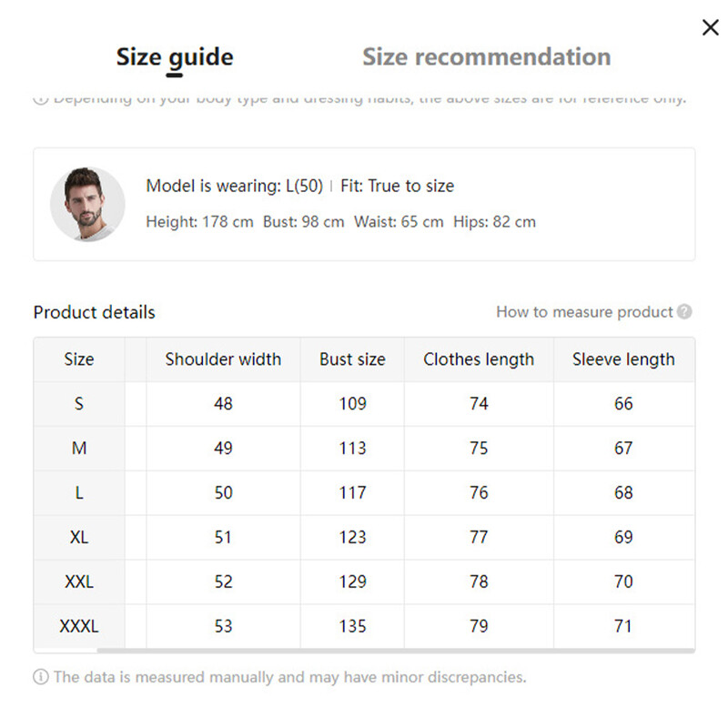This screenshot has width=728, height=728.
Task: Close the size guide dialog
Action: click(x=711, y=27)
